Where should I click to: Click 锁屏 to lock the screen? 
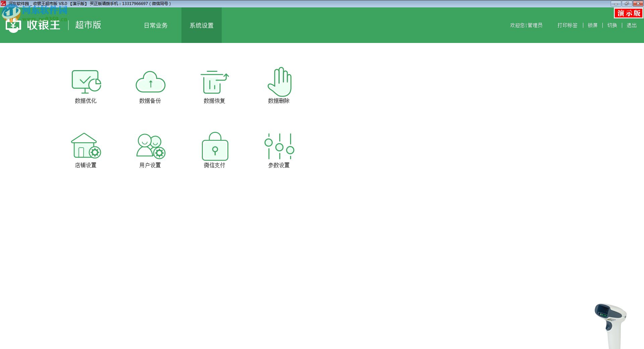592,26
